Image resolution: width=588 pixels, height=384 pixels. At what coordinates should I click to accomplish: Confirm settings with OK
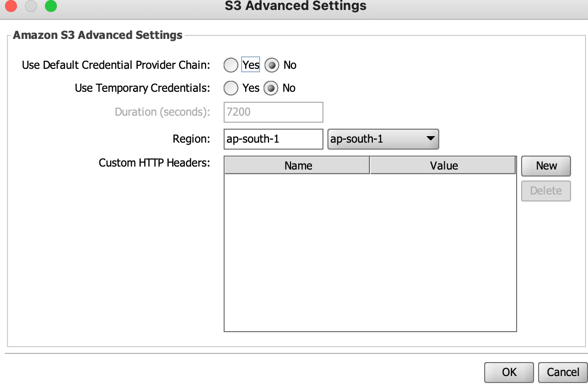tap(509, 372)
